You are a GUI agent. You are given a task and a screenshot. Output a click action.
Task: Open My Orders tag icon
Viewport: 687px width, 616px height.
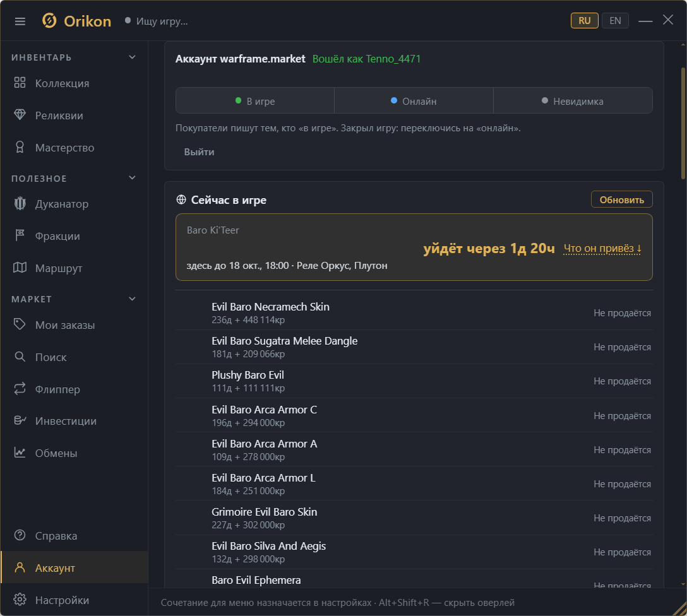pyautogui.click(x=20, y=324)
